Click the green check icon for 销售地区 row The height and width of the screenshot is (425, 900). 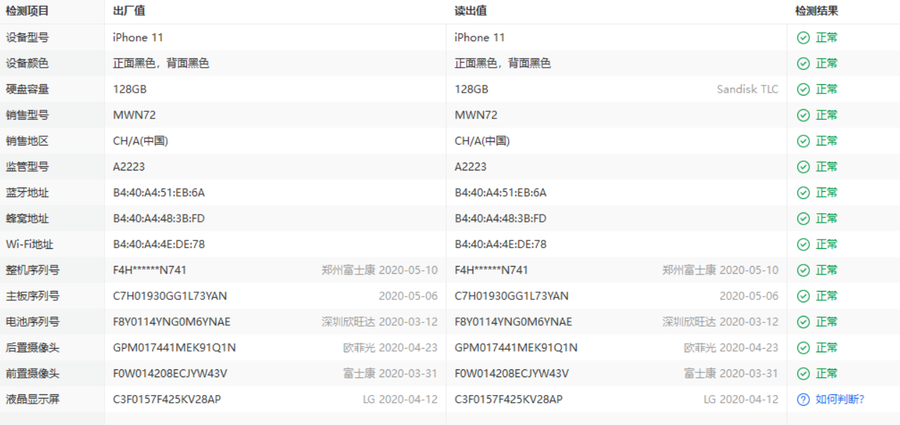click(803, 141)
